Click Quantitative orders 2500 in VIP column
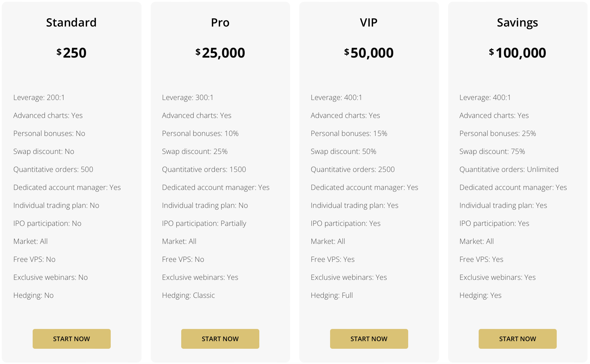 coord(352,169)
